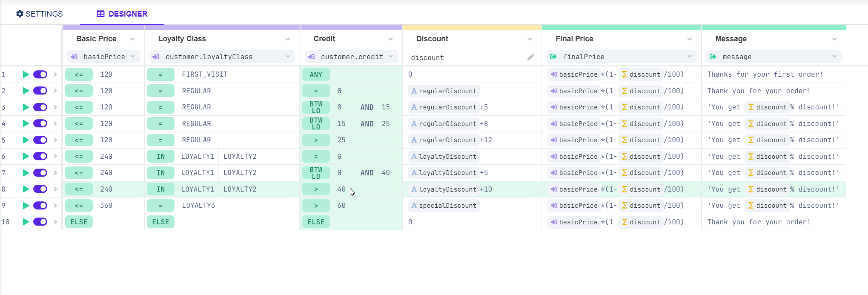This screenshot has height=295, width=868.
Task: Click the gear icon next to Settings
Action: 20,14
